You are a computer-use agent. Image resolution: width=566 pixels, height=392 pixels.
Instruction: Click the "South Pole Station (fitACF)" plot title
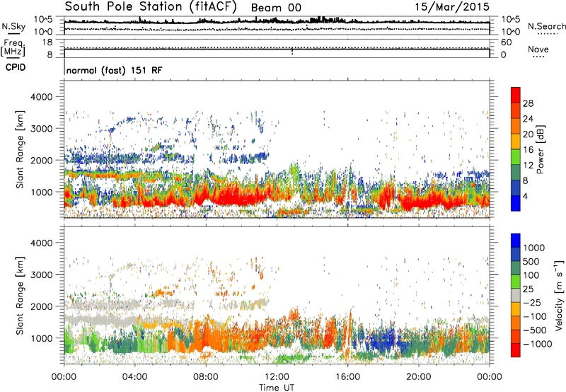point(151,6)
